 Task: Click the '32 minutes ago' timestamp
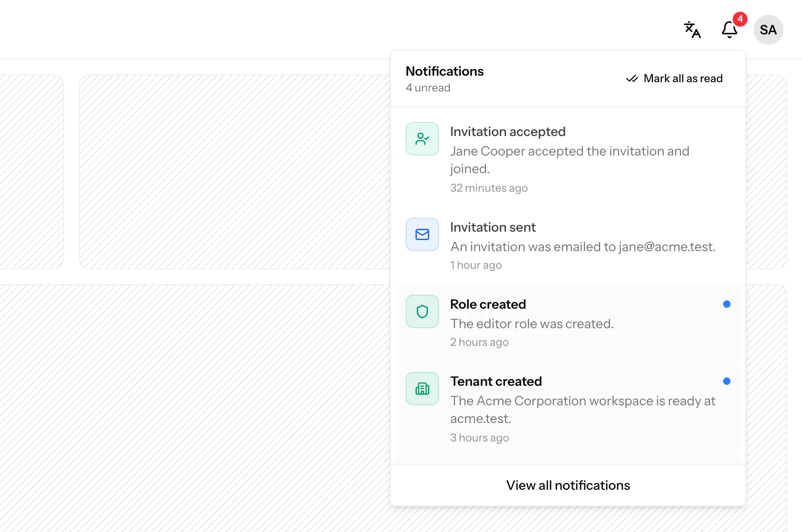(489, 188)
